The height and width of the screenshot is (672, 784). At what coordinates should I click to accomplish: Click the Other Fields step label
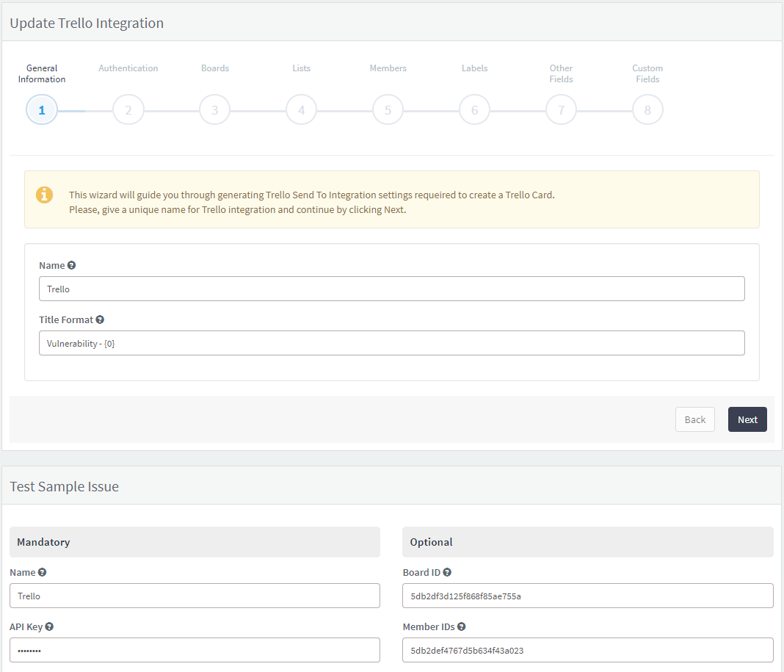point(561,73)
